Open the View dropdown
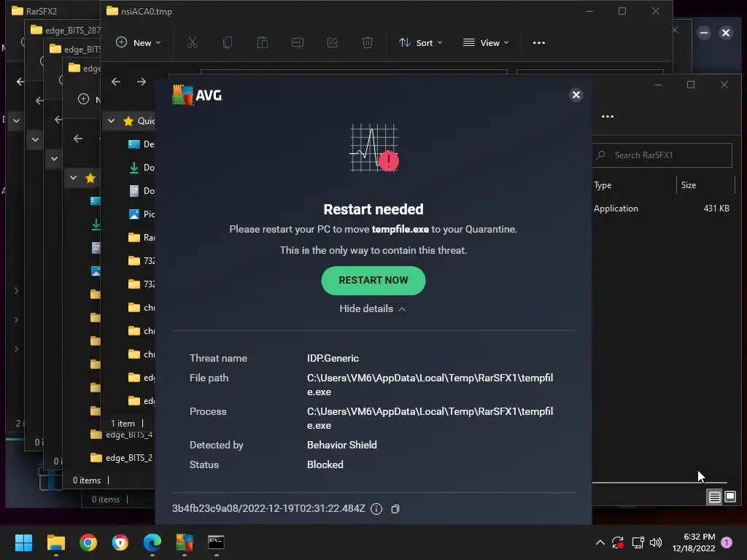Viewport: 747px width, 560px height. 486,43
